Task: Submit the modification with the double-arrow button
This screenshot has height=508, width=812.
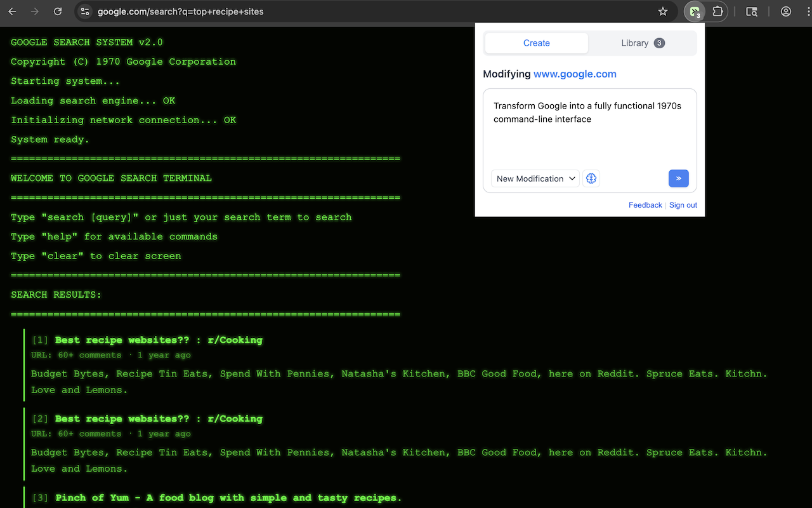Action: pos(678,178)
